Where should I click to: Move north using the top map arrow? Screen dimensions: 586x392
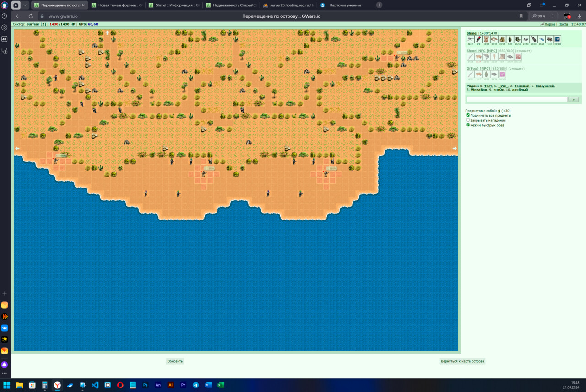click(108, 32)
